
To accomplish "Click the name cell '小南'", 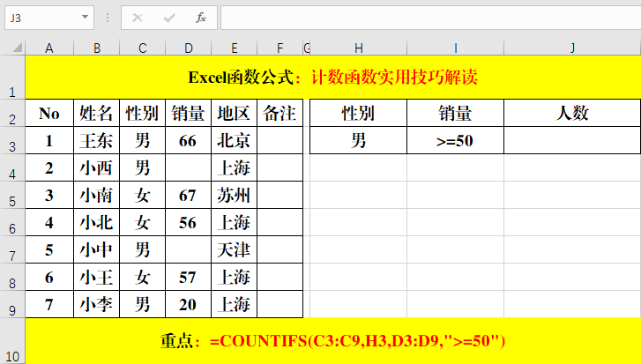I will point(96,195).
